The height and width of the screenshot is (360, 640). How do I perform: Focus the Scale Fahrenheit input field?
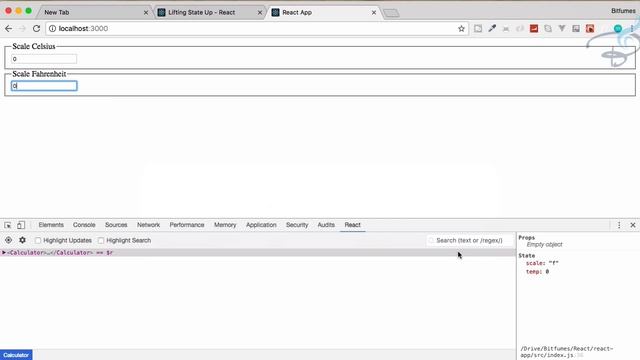[x=44, y=86]
